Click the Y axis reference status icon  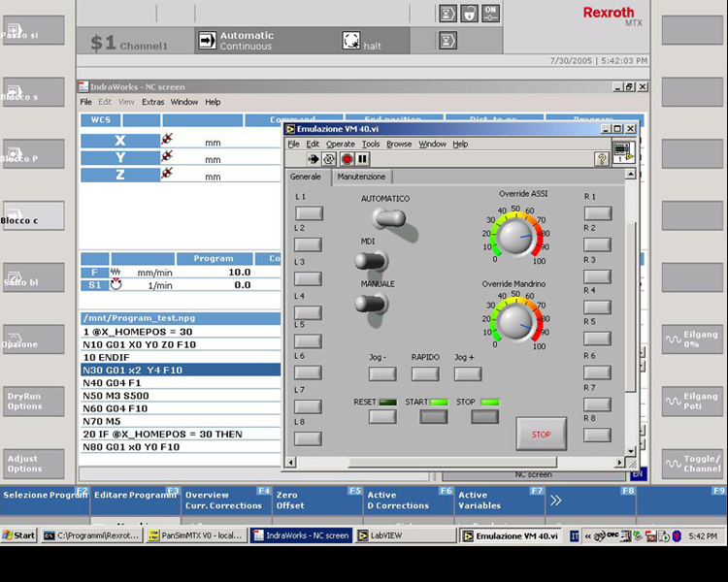click(x=167, y=156)
